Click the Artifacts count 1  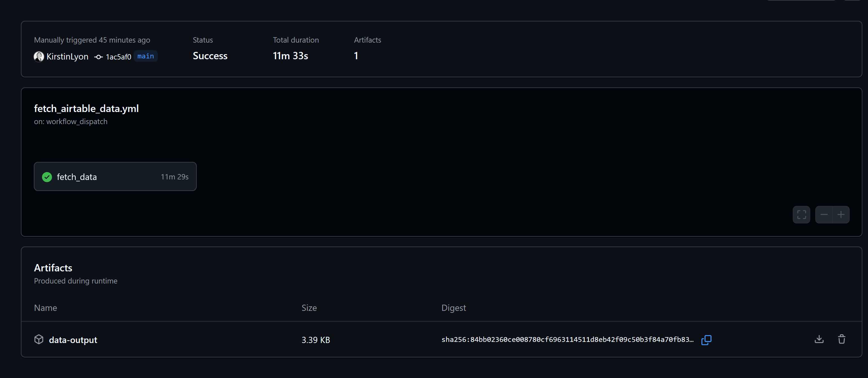(356, 56)
